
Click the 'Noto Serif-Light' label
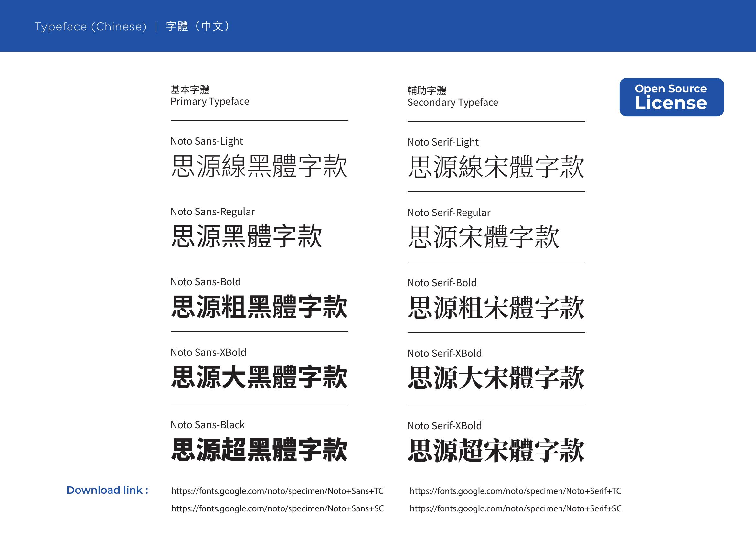[443, 142]
